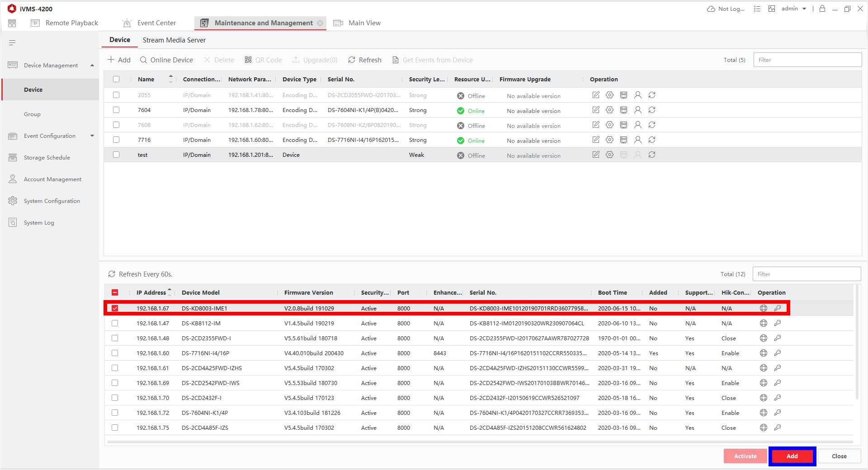
Task: Click the edit icon for device 7604
Action: [x=596, y=110]
